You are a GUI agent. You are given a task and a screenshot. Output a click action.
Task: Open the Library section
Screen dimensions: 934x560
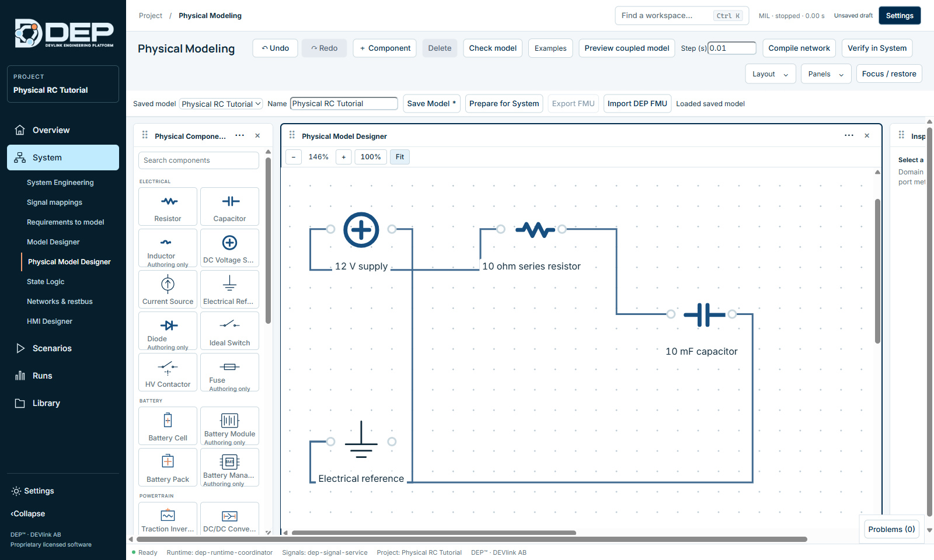(x=63, y=403)
